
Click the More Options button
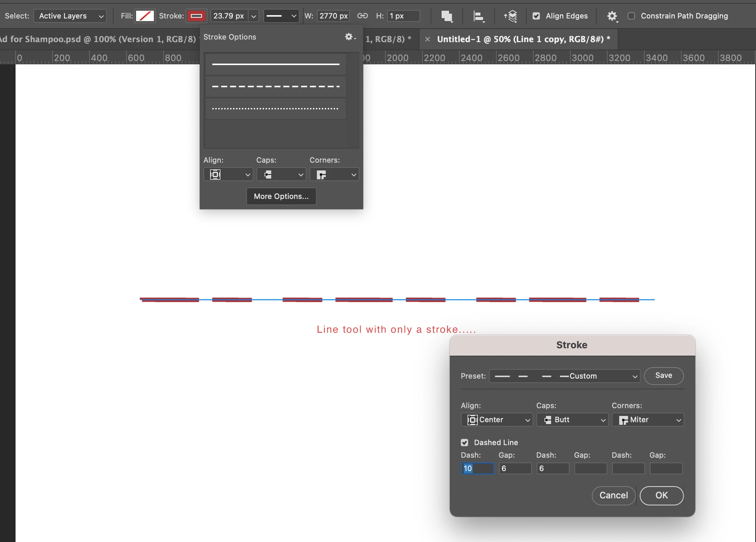[281, 196]
